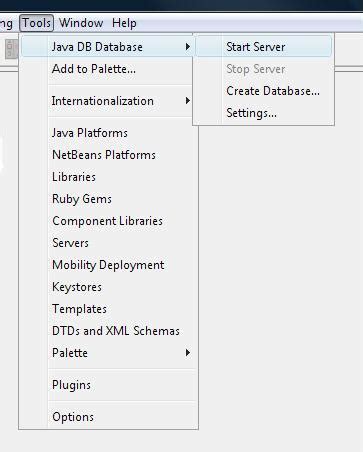Open Servers manager

pyautogui.click(x=107, y=243)
